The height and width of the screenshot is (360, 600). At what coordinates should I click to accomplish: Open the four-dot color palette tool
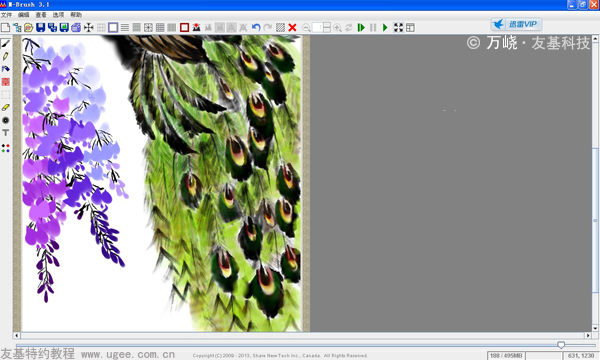(x=5, y=148)
